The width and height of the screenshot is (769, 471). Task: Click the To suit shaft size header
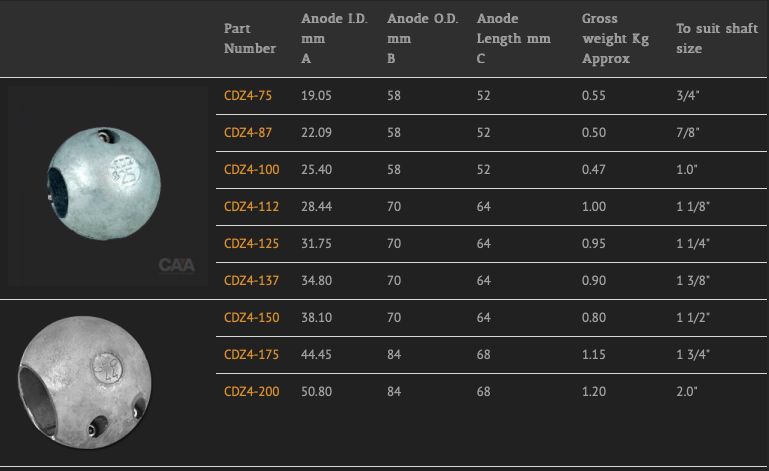click(717, 39)
